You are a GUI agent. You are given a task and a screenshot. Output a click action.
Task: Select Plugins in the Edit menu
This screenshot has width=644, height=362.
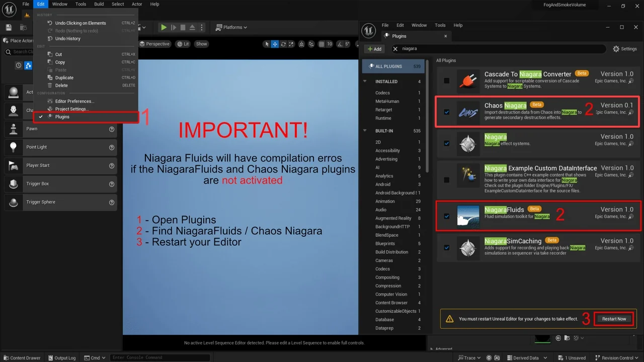click(x=62, y=117)
